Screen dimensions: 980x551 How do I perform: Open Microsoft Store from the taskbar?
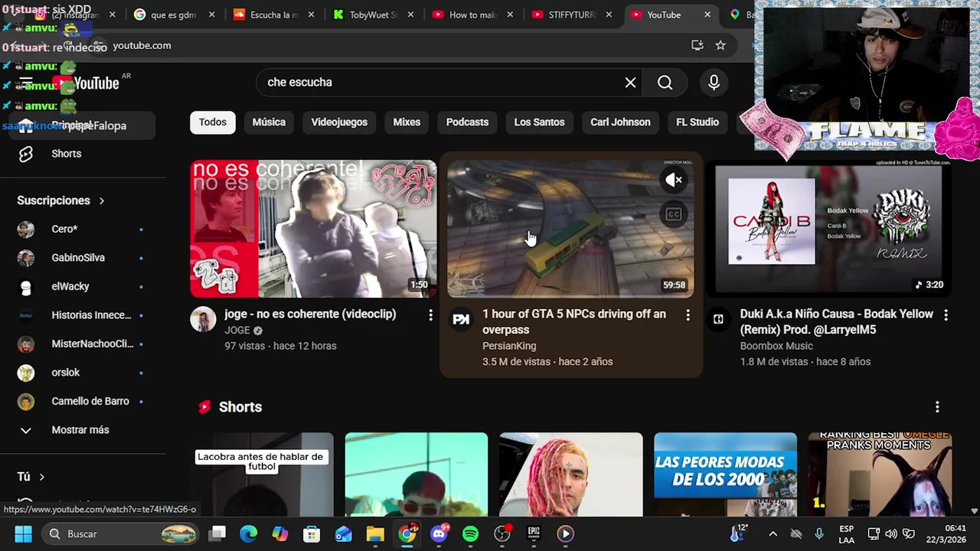312,534
